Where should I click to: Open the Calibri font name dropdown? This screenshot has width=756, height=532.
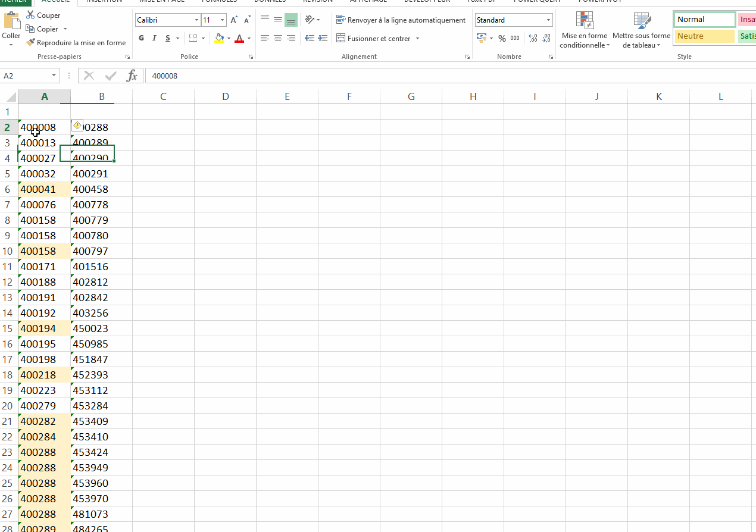point(197,20)
